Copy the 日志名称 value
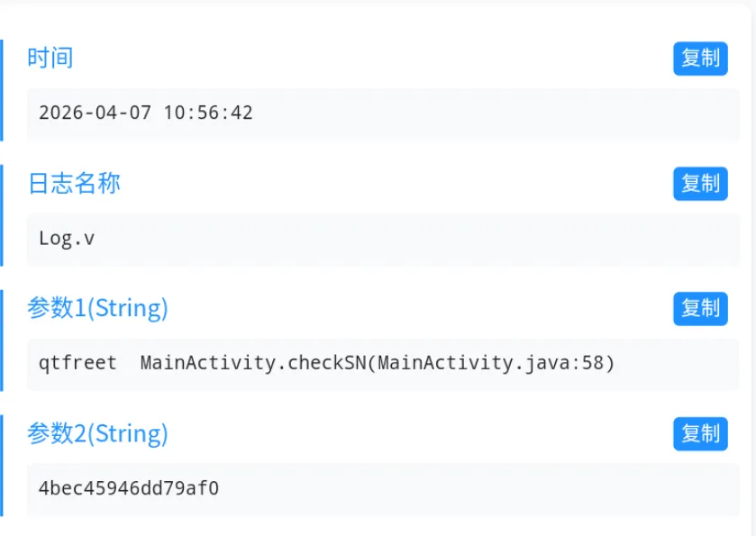Image resolution: width=756 pixels, height=536 pixels. [700, 184]
